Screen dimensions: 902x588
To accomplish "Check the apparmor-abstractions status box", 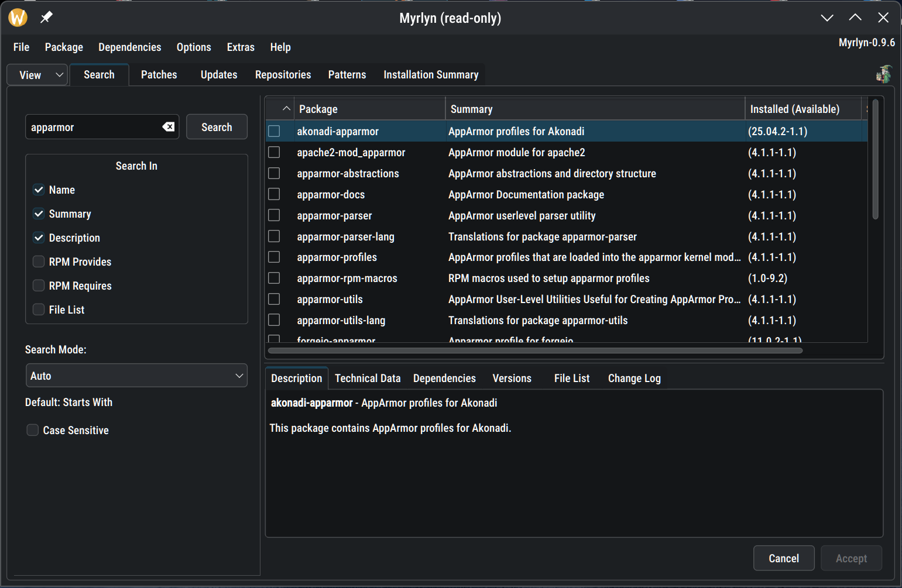I will [x=274, y=173].
